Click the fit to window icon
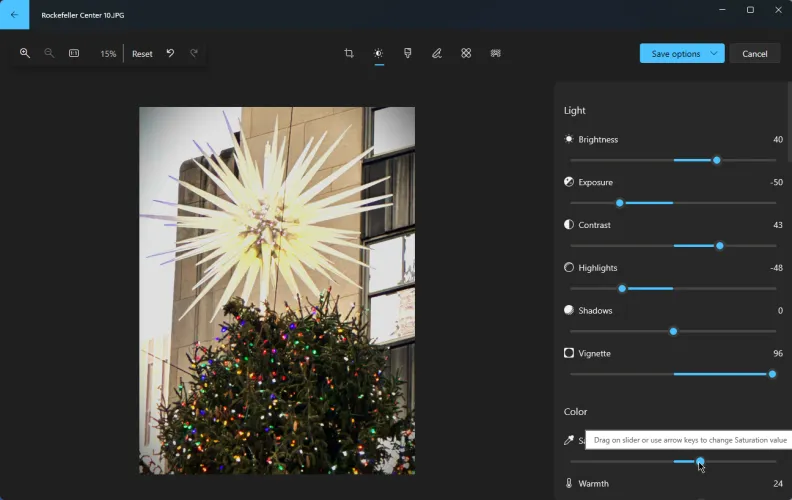Screen dimensions: 792x500 pyautogui.click(x=74, y=53)
